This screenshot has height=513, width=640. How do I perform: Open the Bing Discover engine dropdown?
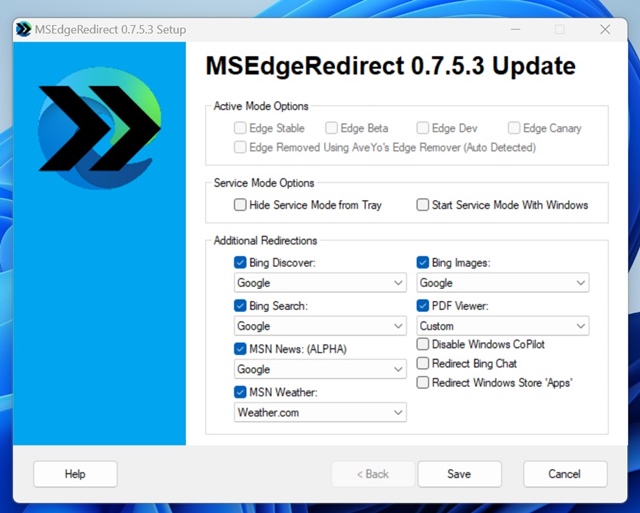320,283
